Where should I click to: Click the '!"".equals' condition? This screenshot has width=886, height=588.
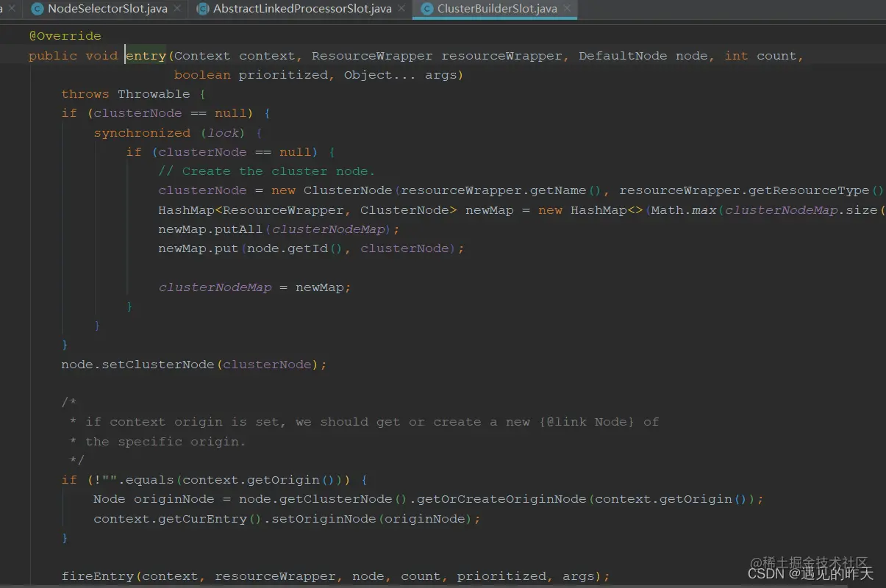134,480
